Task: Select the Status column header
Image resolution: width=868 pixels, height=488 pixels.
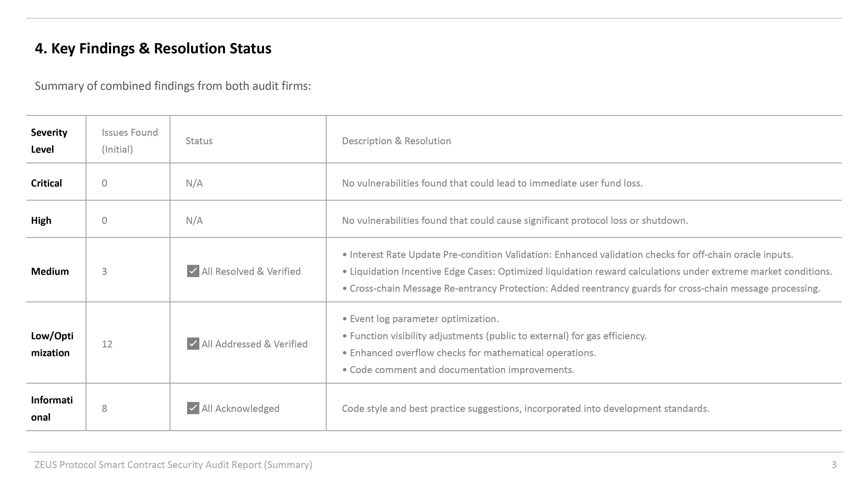Action: click(x=199, y=141)
